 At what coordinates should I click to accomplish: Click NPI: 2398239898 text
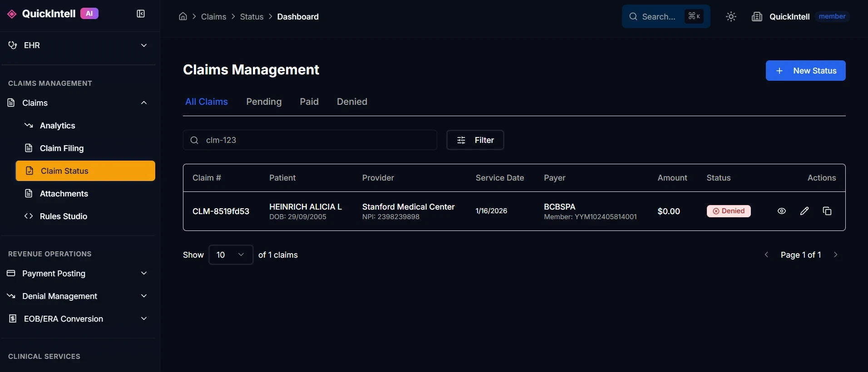[x=391, y=217]
